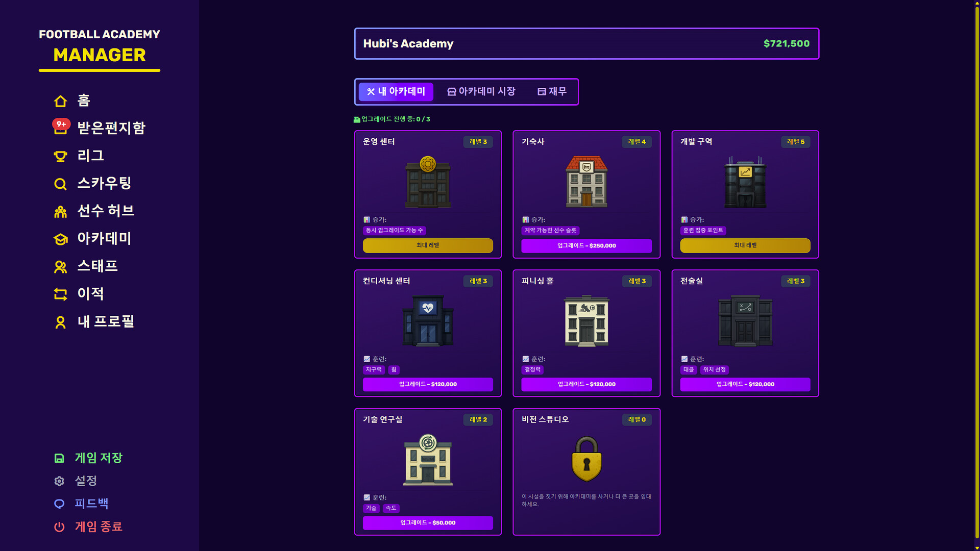This screenshot has height=551, width=980.
Task: Switch to 아카데미 시장 tab
Action: (481, 91)
